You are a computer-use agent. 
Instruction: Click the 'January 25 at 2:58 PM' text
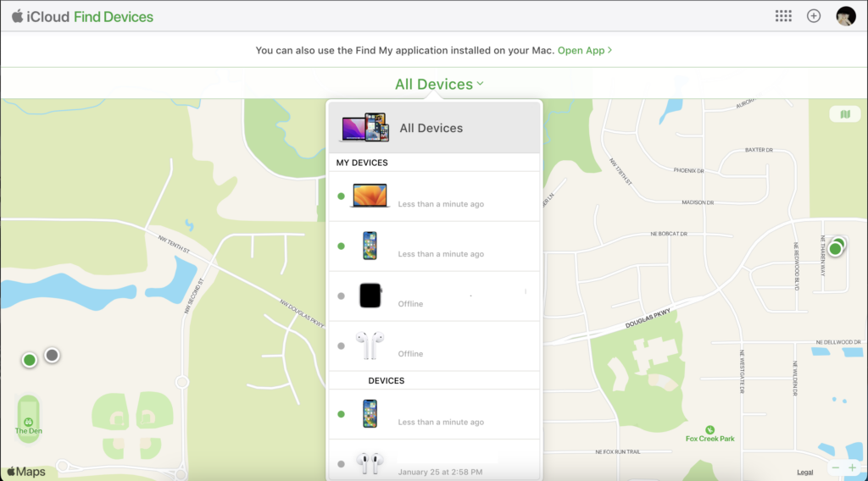(440, 472)
